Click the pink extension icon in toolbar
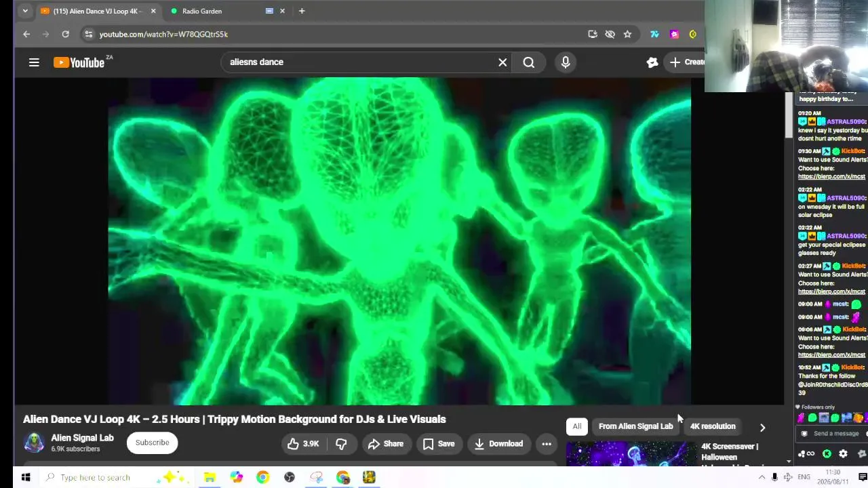 pos(674,34)
